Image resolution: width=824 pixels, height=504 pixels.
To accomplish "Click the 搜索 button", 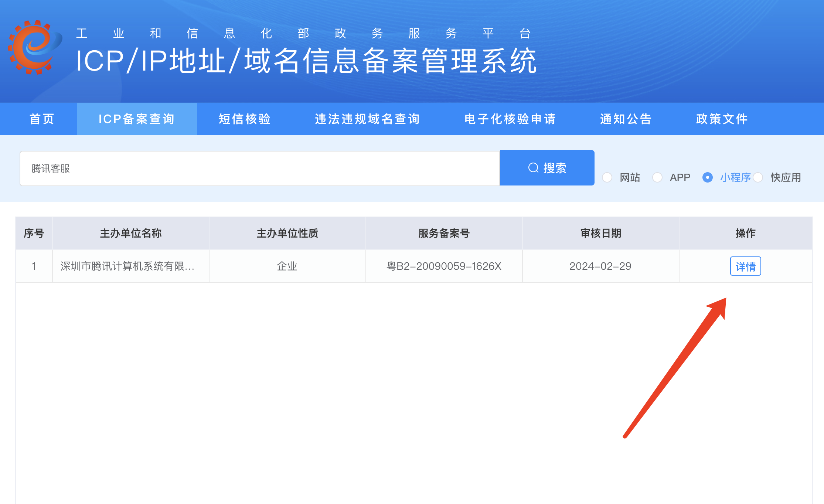I will click(547, 168).
